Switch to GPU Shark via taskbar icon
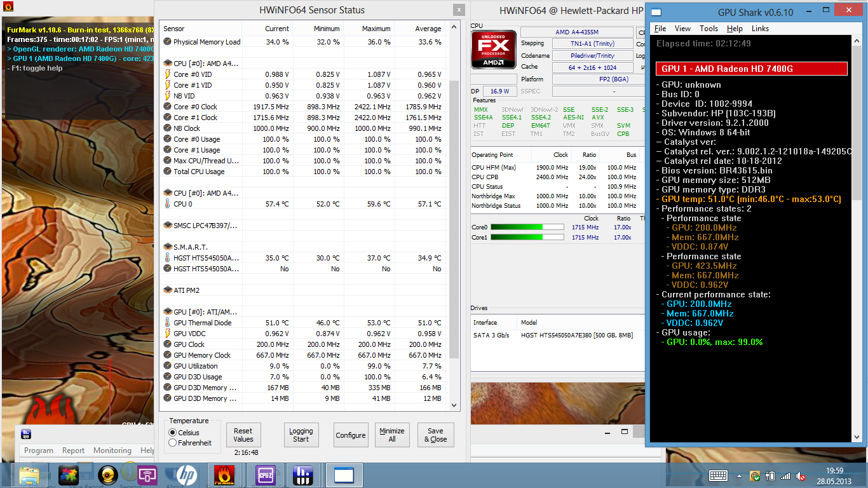 pyautogui.click(x=344, y=475)
